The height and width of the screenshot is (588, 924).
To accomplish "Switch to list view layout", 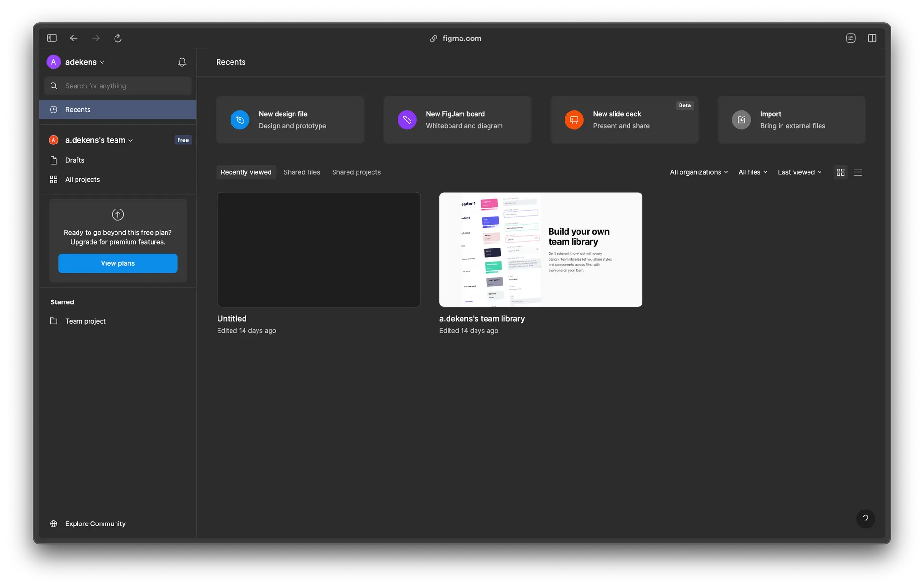I will coord(858,172).
